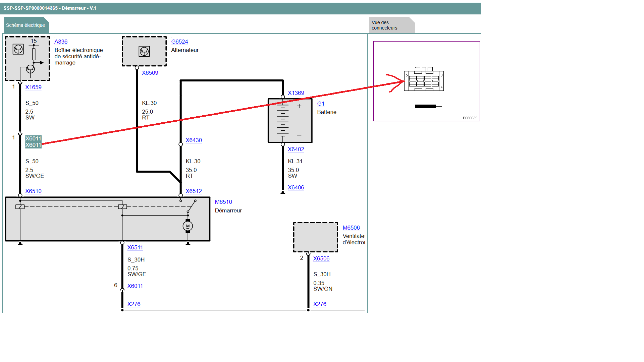Open the G1 Batterie link
This screenshot has width=644, height=362.
(321, 104)
